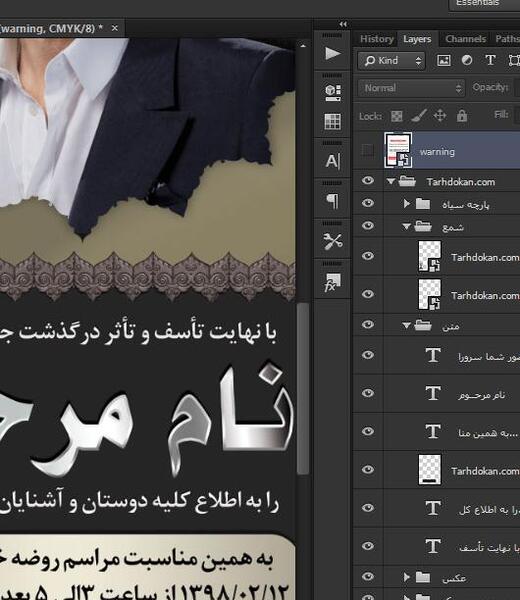The height and width of the screenshot is (600, 520).
Task: Hide the شمع group
Action: tap(368, 226)
